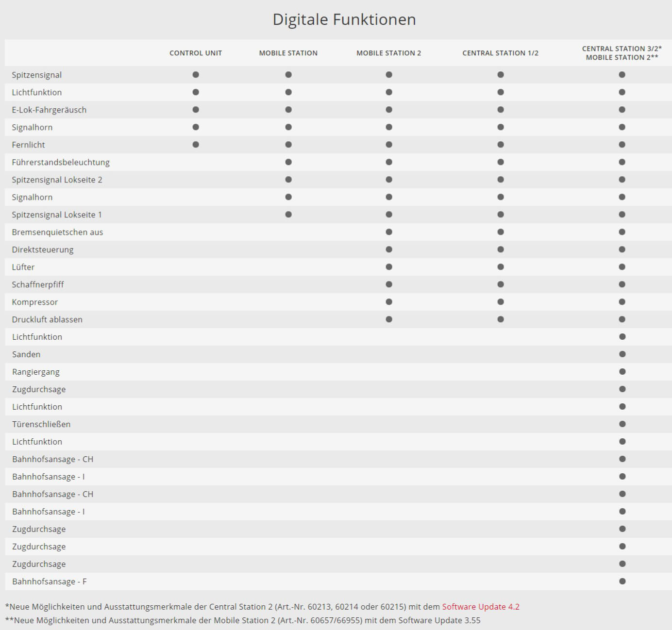Image resolution: width=672 pixels, height=630 pixels.
Task: Click the Kompressor dot under Mobile Station 2
Action: point(389,302)
